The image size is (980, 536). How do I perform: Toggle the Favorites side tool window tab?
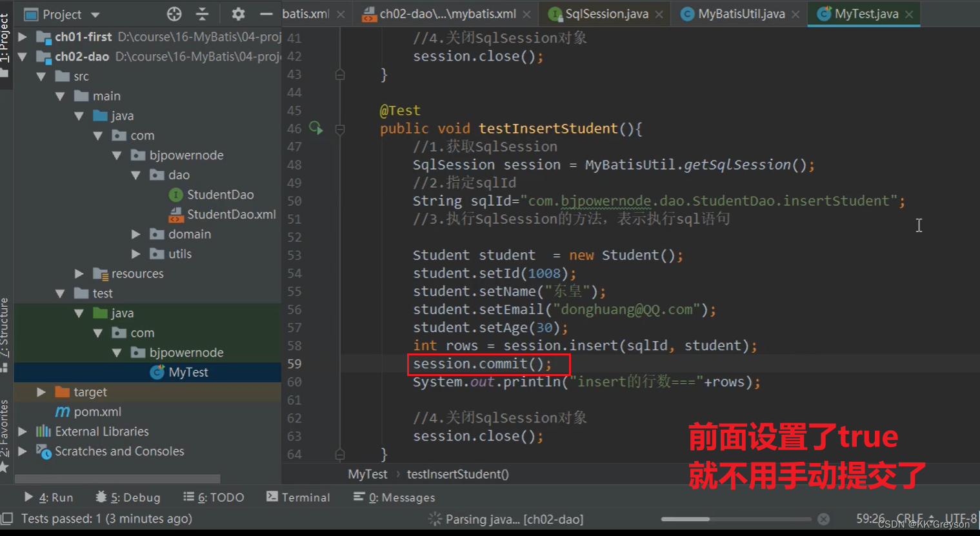click(x=5, y=435)
